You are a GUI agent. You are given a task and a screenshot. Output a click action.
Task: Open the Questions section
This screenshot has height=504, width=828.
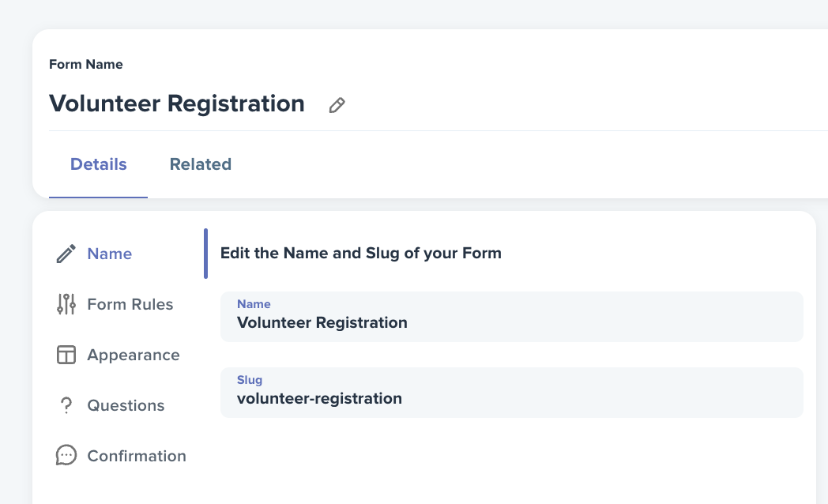coord(126,405)
